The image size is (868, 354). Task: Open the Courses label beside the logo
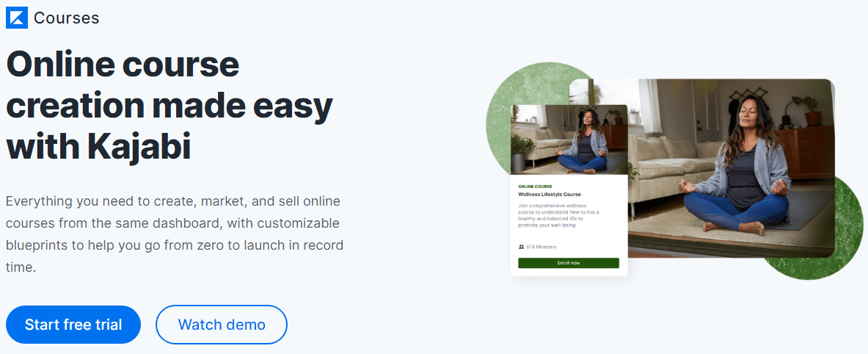[x=67, y=18]
